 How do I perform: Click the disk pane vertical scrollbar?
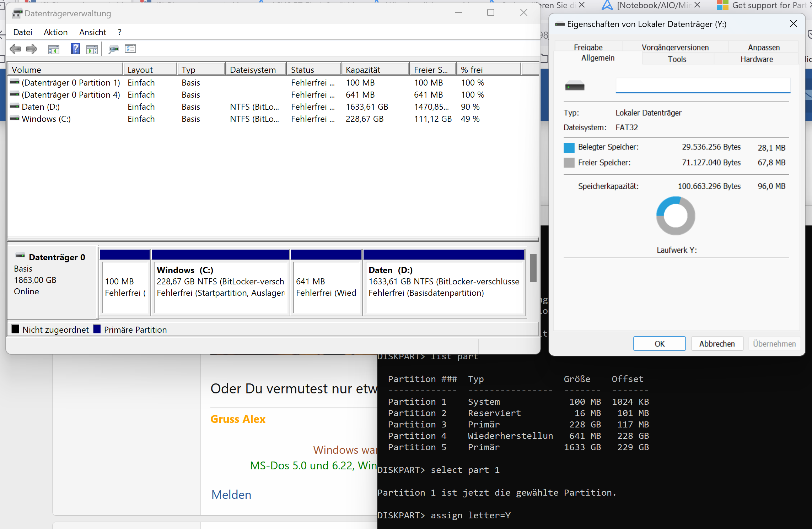tap(533, 268)
